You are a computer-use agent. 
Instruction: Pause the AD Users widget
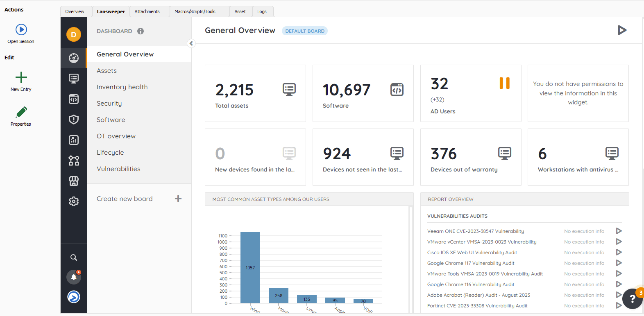504,83
